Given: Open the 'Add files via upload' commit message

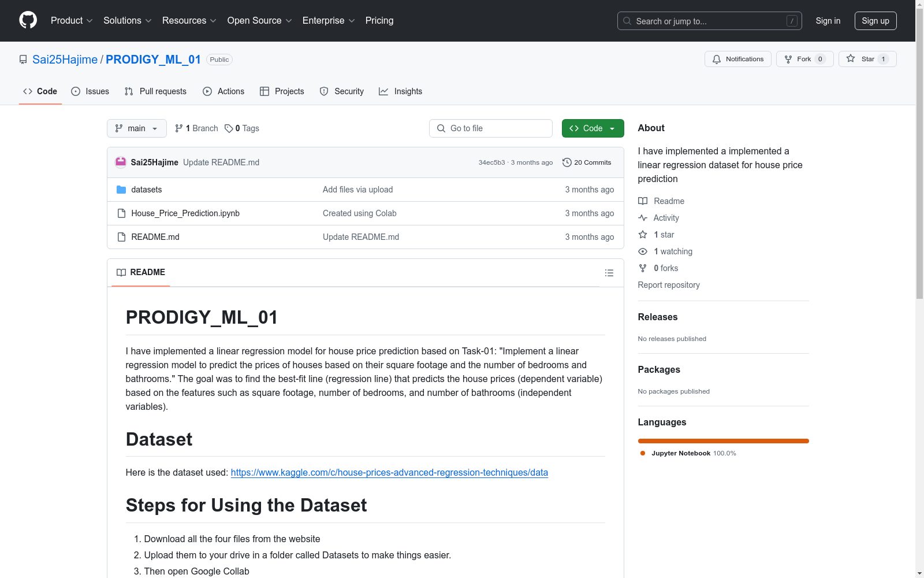Looking at the screenshot, I should 358,190.
